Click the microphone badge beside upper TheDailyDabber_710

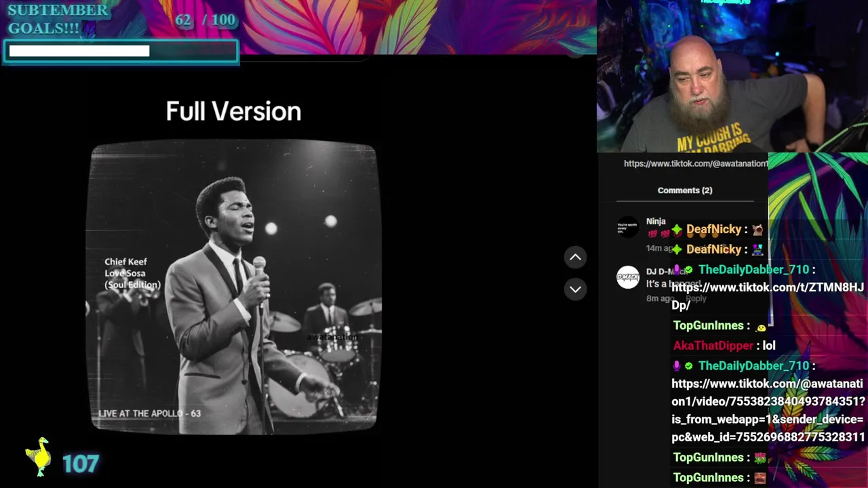coord(677,270)
